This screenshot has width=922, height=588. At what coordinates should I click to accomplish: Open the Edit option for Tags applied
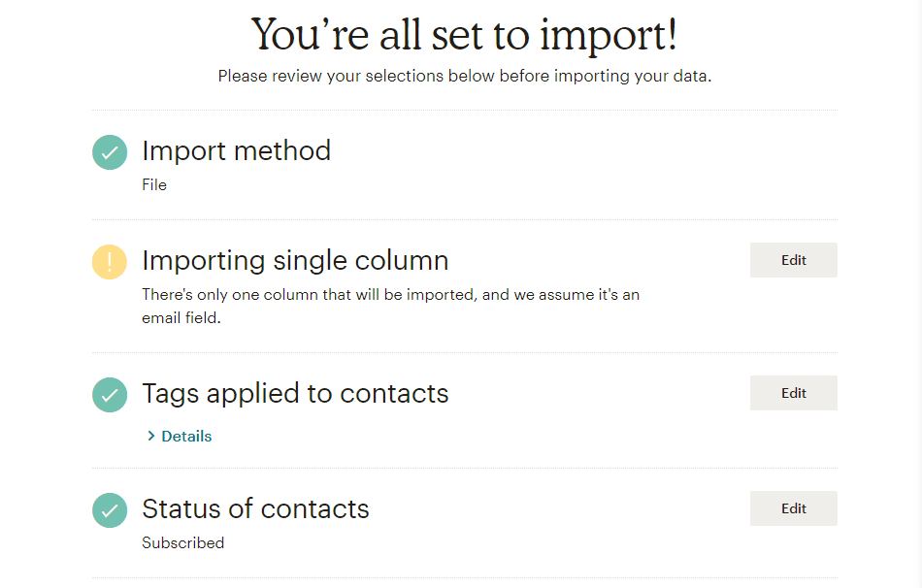coord(793,393)
